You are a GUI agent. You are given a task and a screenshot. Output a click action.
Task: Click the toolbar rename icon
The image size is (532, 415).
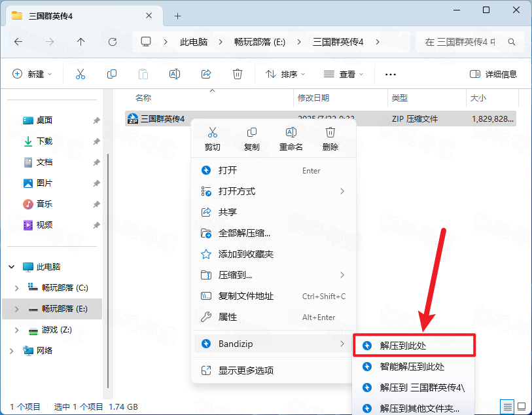[175, 74]
